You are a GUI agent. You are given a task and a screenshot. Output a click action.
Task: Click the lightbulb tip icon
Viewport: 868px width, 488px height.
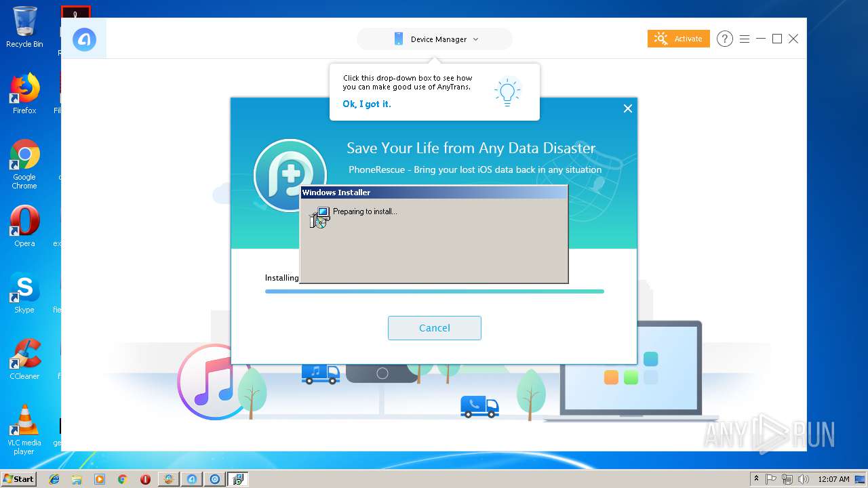pos(507,91)
